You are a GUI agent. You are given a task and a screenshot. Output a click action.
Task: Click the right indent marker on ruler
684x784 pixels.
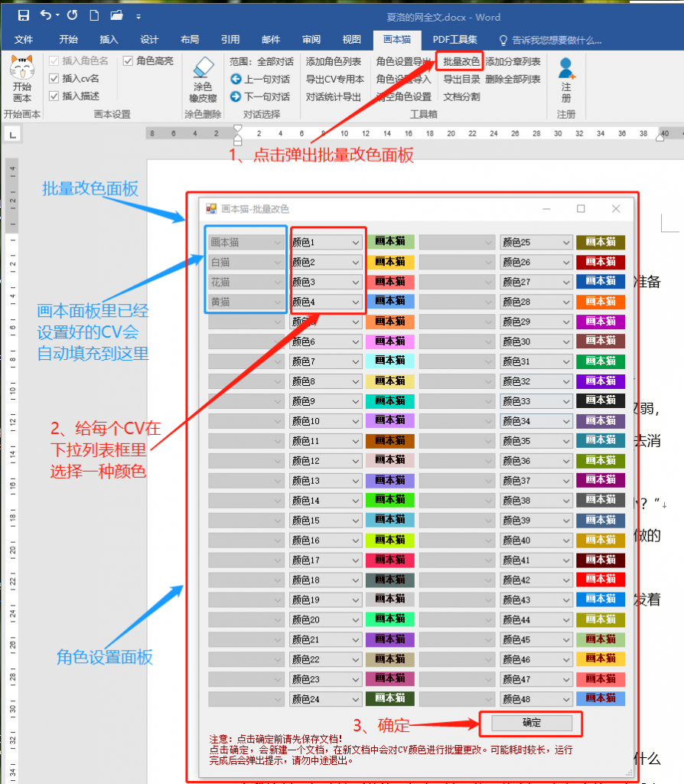pyautogui.click(x=660, y=137)
